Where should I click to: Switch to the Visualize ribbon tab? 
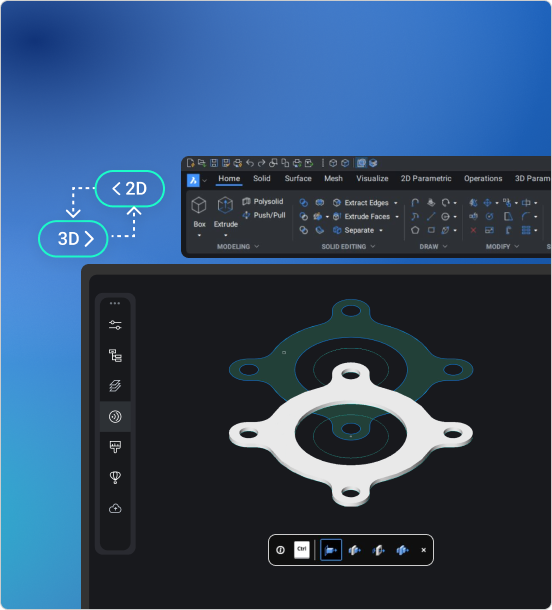[372, 178]
